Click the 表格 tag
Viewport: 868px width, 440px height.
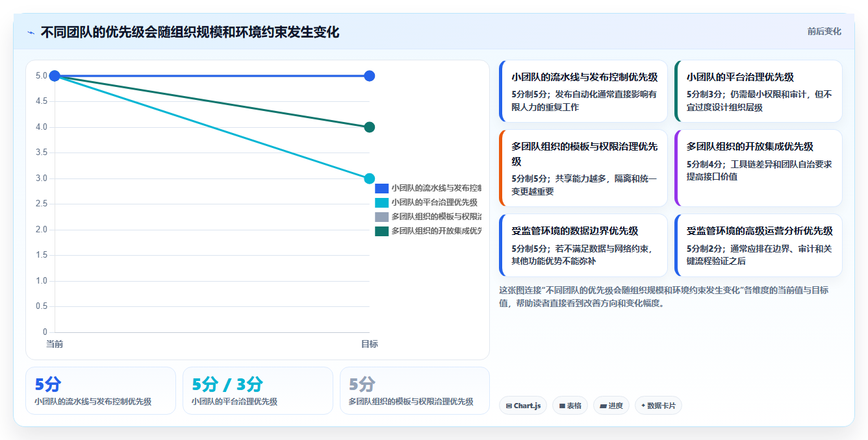click(570, 406)
